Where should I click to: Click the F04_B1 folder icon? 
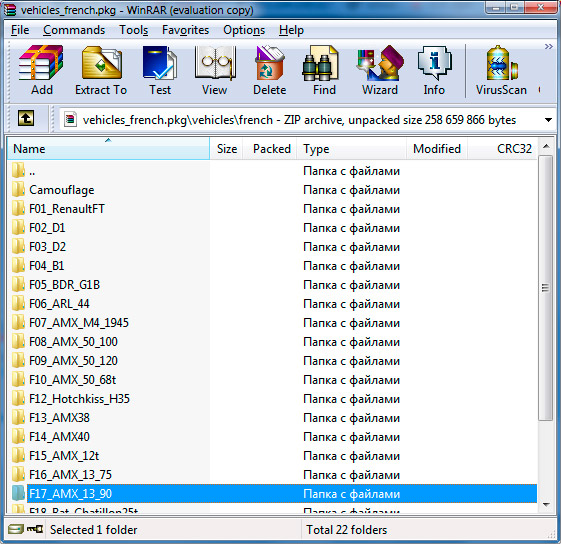(x=18, y=266)
